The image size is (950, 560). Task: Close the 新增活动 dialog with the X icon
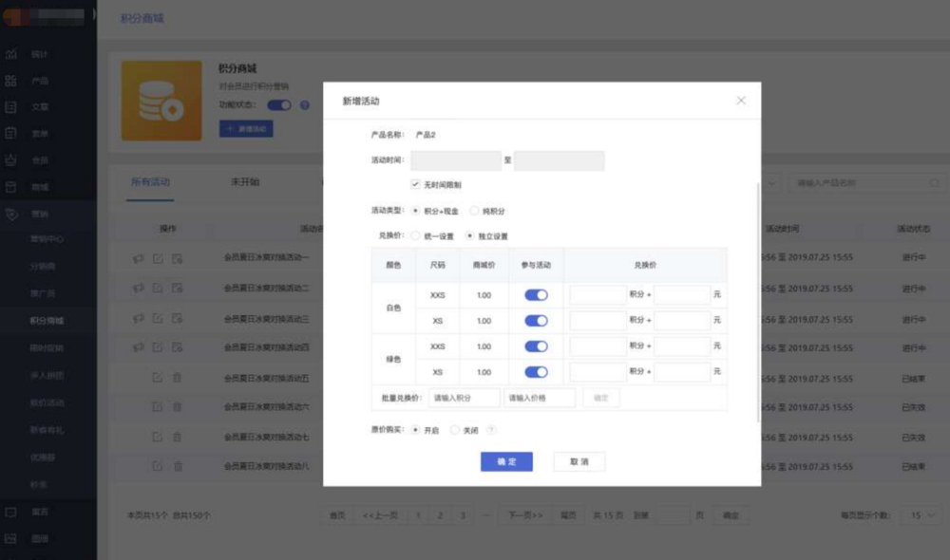pos(741,101)
